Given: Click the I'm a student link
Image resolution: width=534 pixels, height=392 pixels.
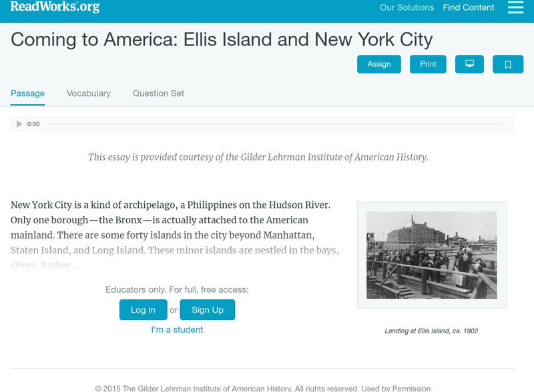Looking at the screenshot, I should pyautogui.click(x=178, y=329).
